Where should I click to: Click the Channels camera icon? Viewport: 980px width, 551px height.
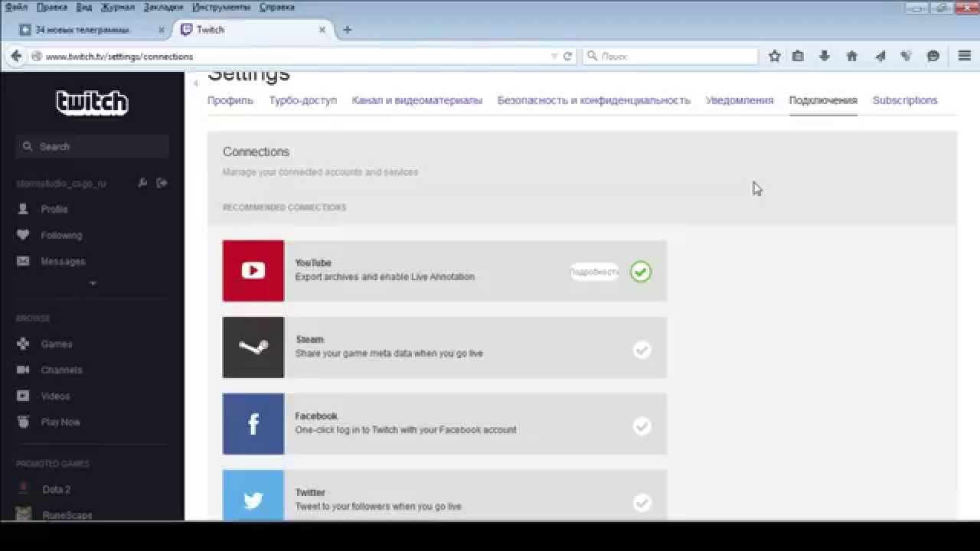23,370
